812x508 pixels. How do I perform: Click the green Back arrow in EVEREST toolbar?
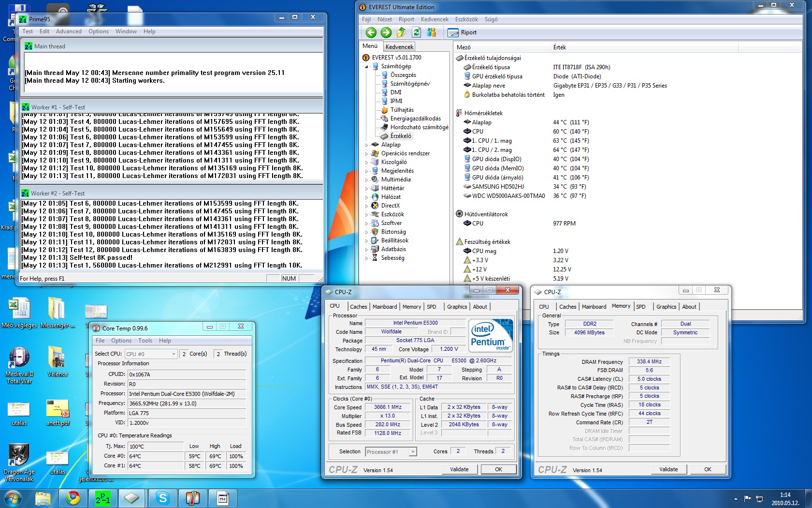point(371,32)
